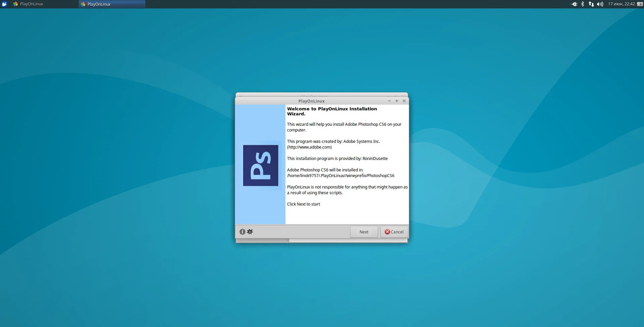This screenshot has height=327, width=644.
Task: Open the debug bug icon beside info
Action: (x=250, y=232)
